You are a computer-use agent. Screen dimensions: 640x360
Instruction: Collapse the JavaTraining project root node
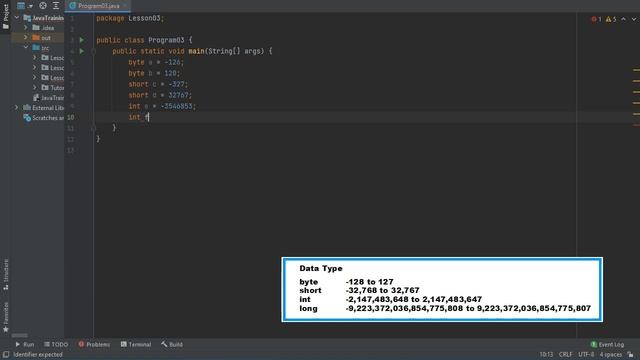click(x=17, y=18)
